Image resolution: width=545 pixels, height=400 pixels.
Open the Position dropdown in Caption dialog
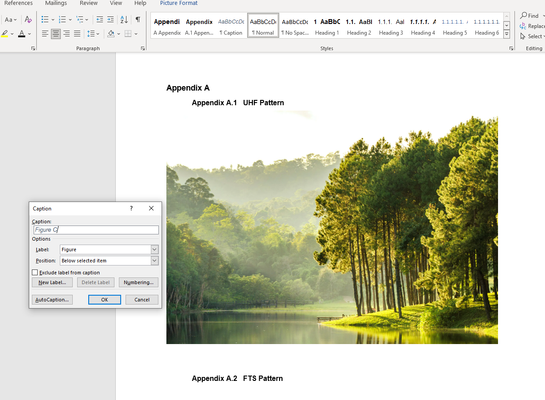pos(155,261)
